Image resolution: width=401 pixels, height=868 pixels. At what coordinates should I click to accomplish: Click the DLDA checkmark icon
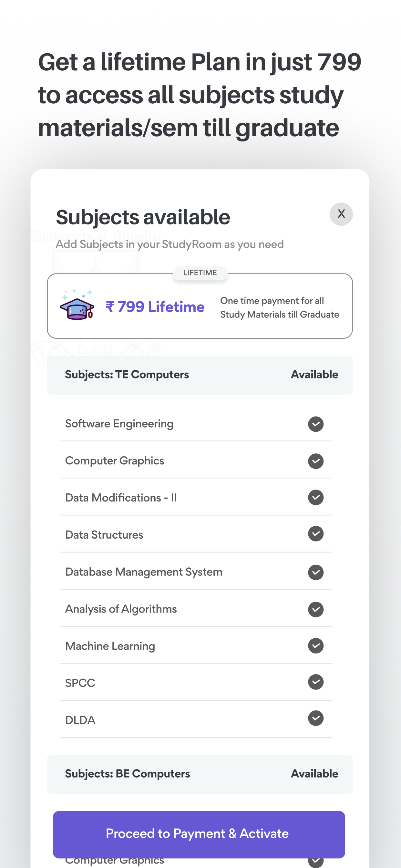click(x=316, y=718)
